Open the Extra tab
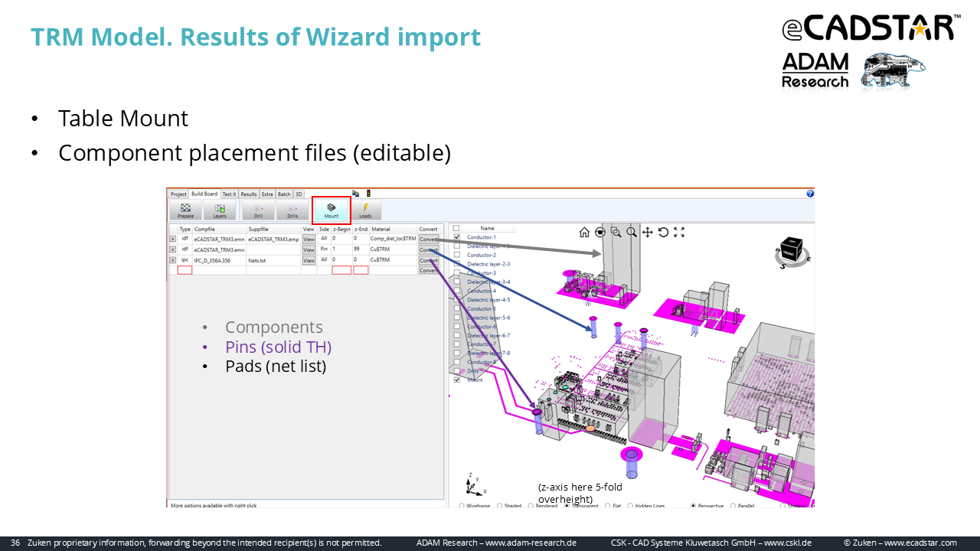This screenshot has width=980, height=551. coord(267,194)
